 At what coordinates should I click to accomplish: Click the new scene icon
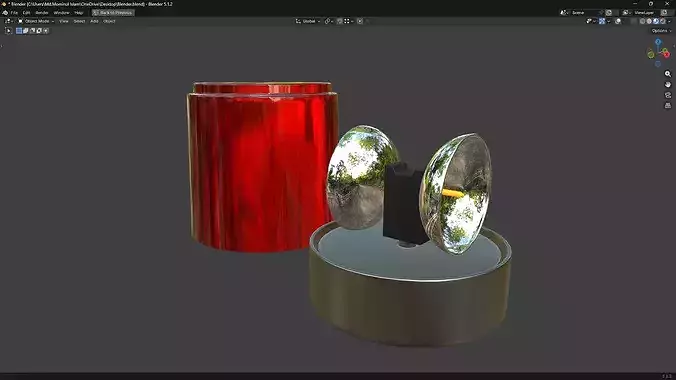pyautogui.click(x=608, y=13)
